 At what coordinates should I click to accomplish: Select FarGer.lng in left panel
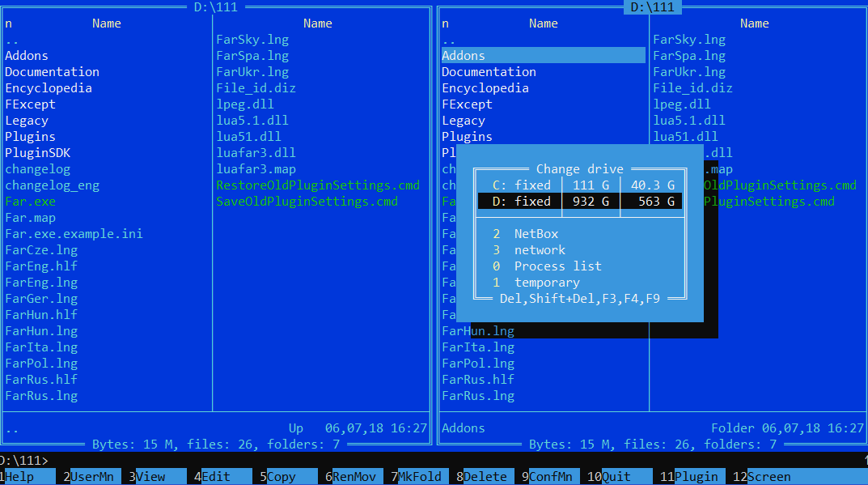[41, 299]
